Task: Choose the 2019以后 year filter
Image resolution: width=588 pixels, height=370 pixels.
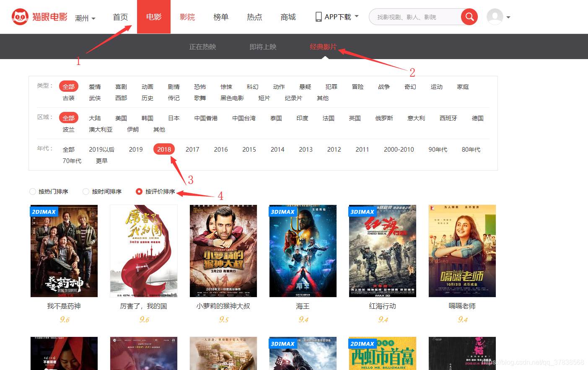Action: tap(102, 149)
